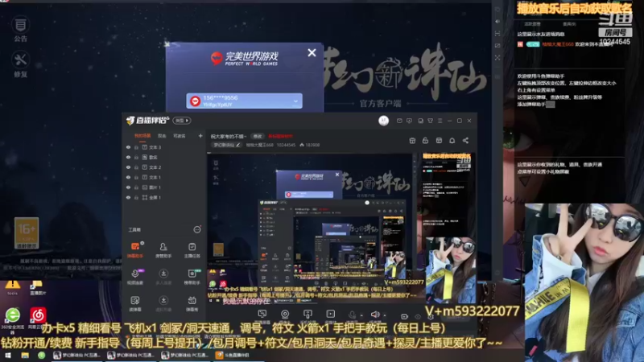Screen dimensions: 644x362
Task: Toggle visibility of the 文本 2 source
Action: click(x=128, y=167)
